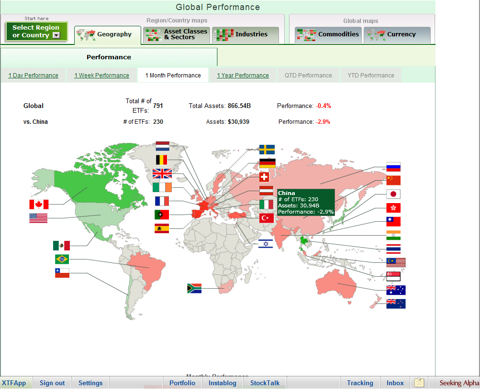Click the Spain flag icon
The width and height of the screenshot is (480, 389).
(162, 228)
